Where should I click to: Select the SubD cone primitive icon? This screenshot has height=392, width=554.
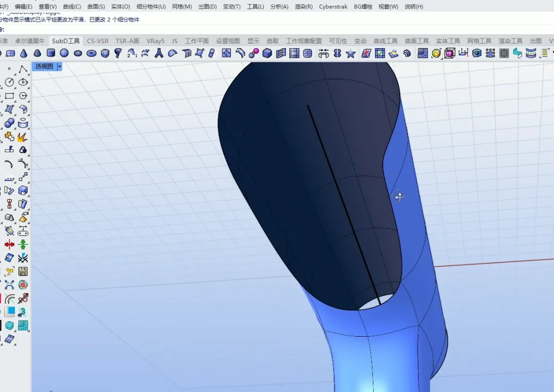[x=24, y=53]
